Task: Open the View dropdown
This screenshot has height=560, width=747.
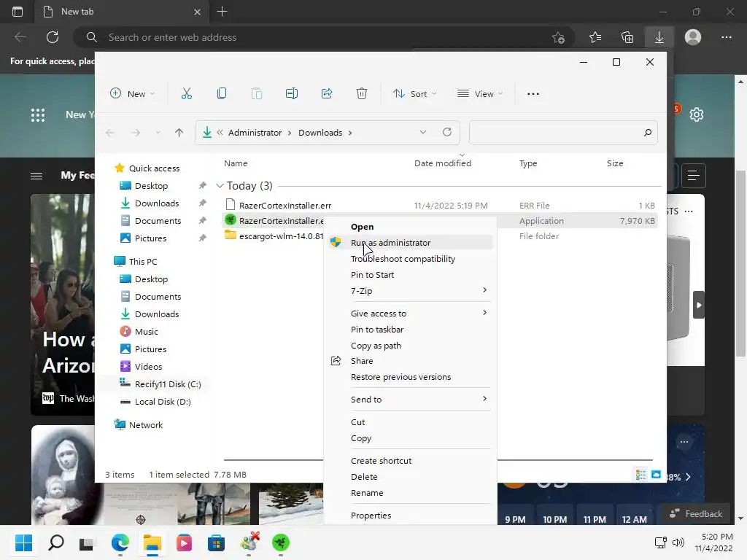Action: click(480, 94)
